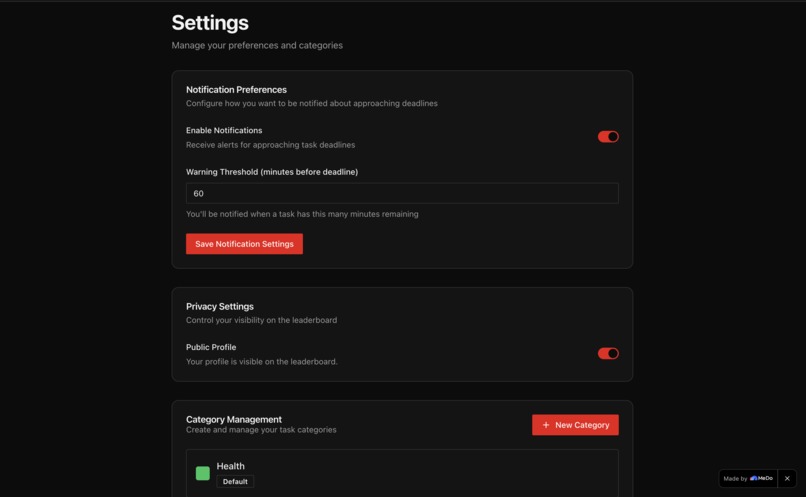Click 'Receive alerts for approaching task deadlines' text

point(270,145)
